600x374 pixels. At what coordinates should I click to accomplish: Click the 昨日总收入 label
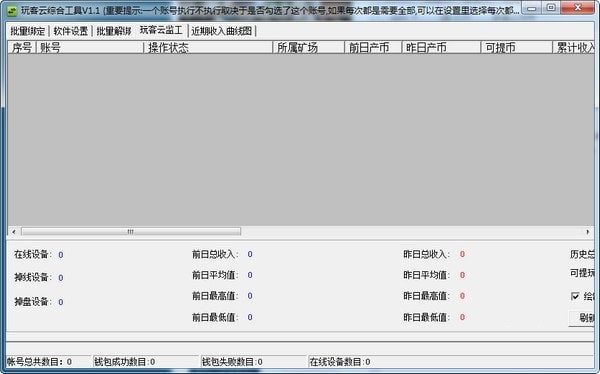427,254
